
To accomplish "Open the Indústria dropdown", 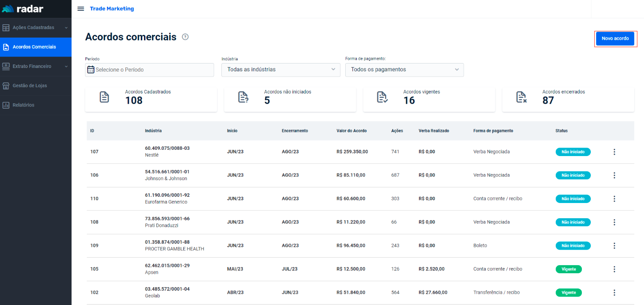I will tap(280, 70).
